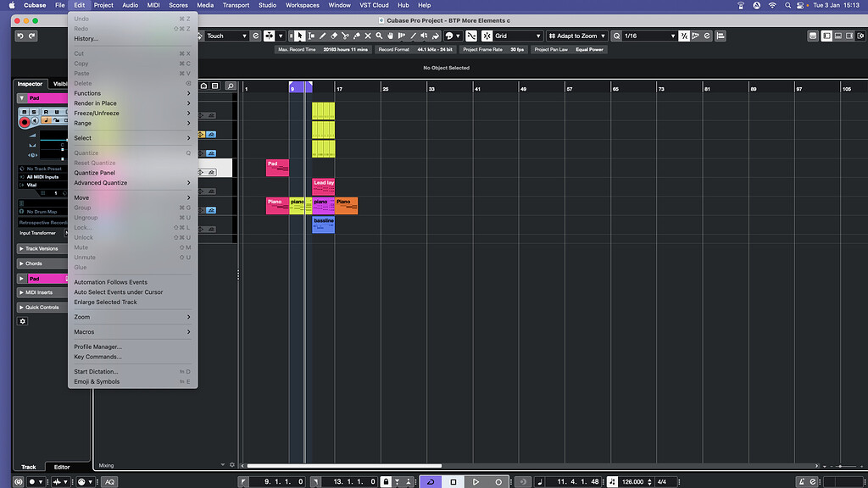Select the Glue tool

click(x=356, y=36)
